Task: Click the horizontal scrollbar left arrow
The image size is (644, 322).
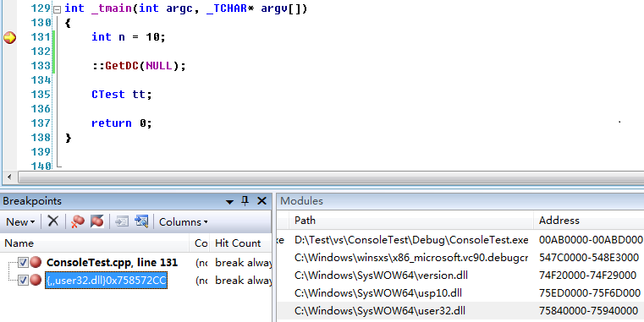Action: point(10,177)
